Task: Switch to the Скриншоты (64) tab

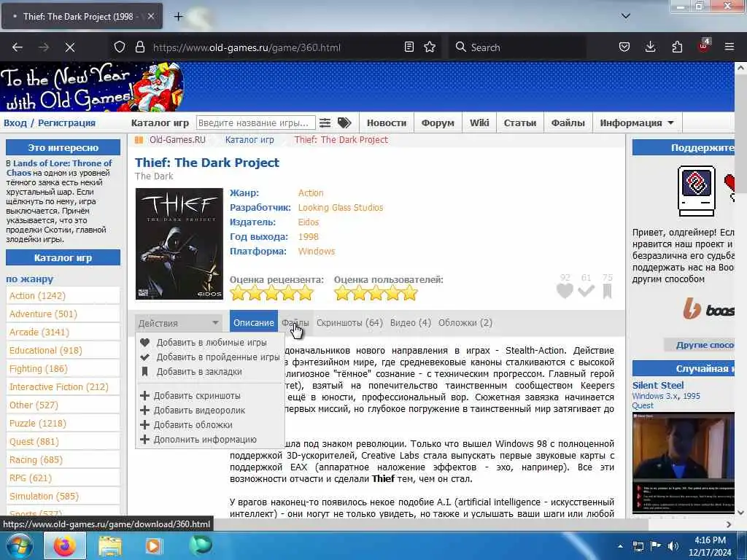Action: coord(349,323)
